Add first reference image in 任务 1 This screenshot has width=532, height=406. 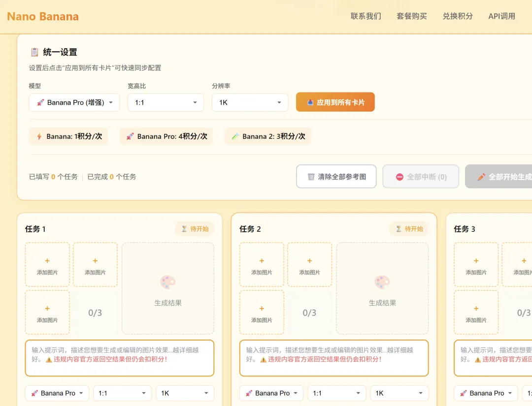coord(47,264)
